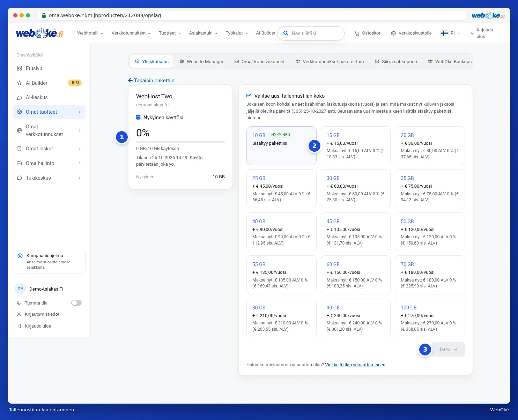
Task: Open the WebOké Backups tab
Action: point(450,61)
